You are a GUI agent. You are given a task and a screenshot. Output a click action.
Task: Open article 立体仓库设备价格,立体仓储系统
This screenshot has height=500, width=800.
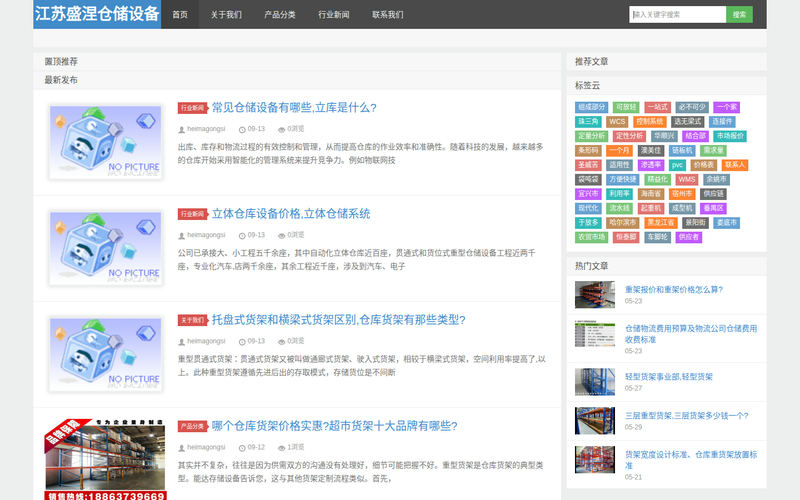291,214
